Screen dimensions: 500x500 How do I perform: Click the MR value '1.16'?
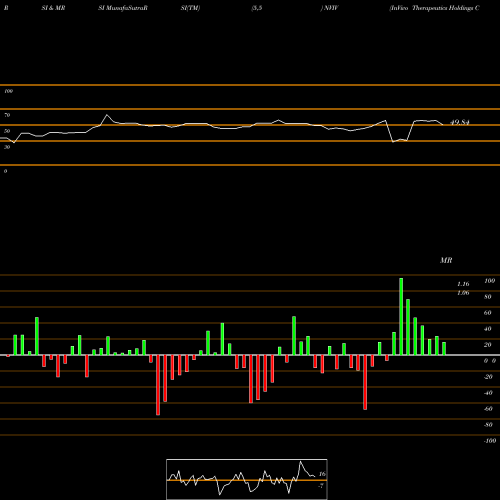(463, 284)
